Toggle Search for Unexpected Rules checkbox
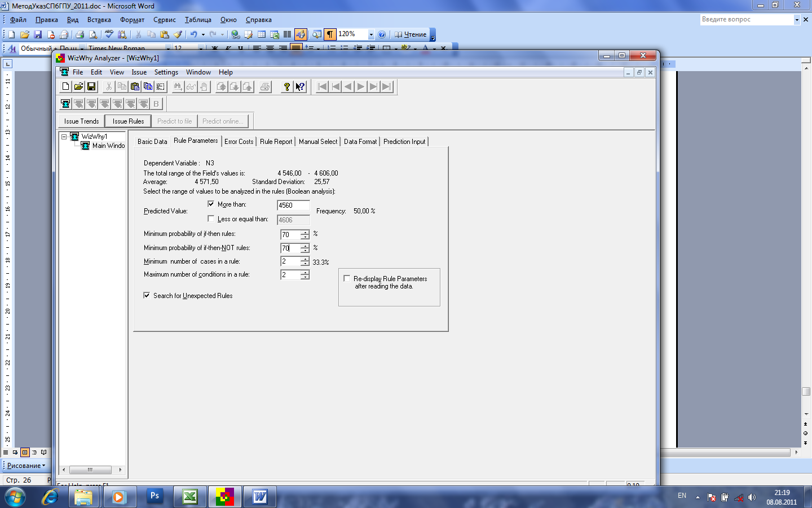Image resolution: width=812 pixels, height=508 pixels. coord(147,295)
